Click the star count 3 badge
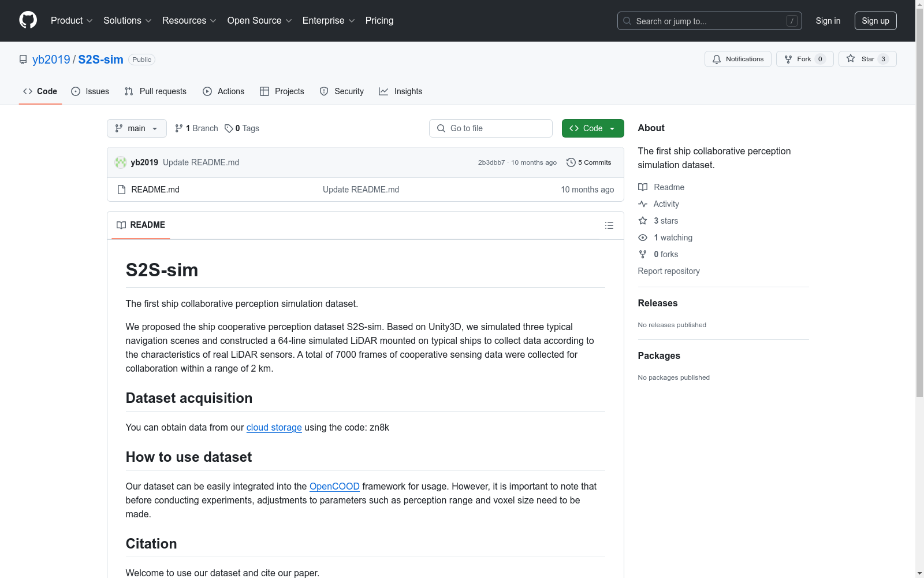Image resolution: width=924 pixels, height=578 pixels. click(x=883, y=59)
